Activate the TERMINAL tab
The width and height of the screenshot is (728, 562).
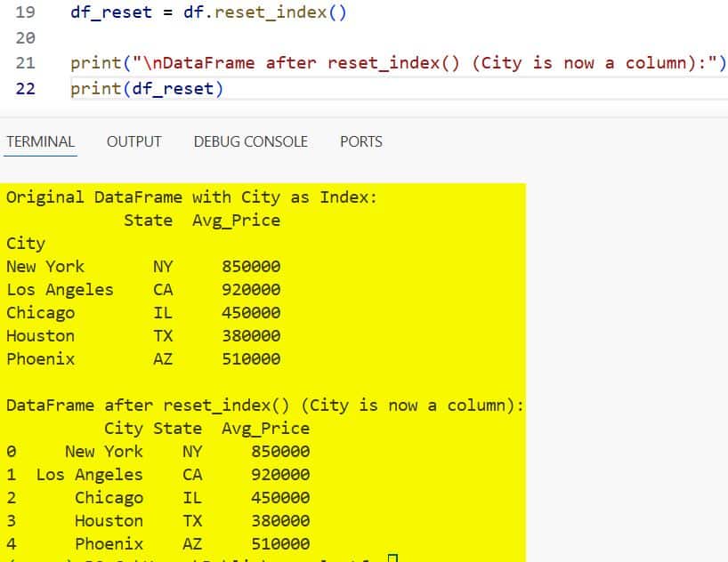click(40, 141)
